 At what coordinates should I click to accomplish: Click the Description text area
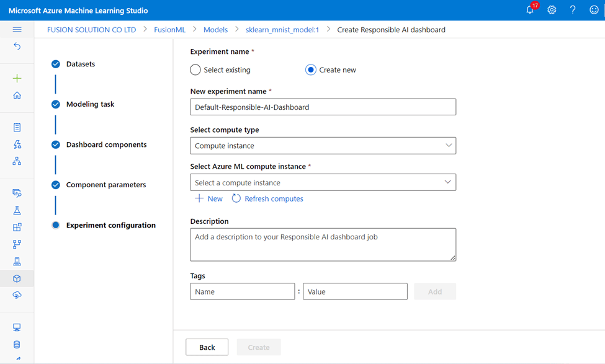click(323, 245)
